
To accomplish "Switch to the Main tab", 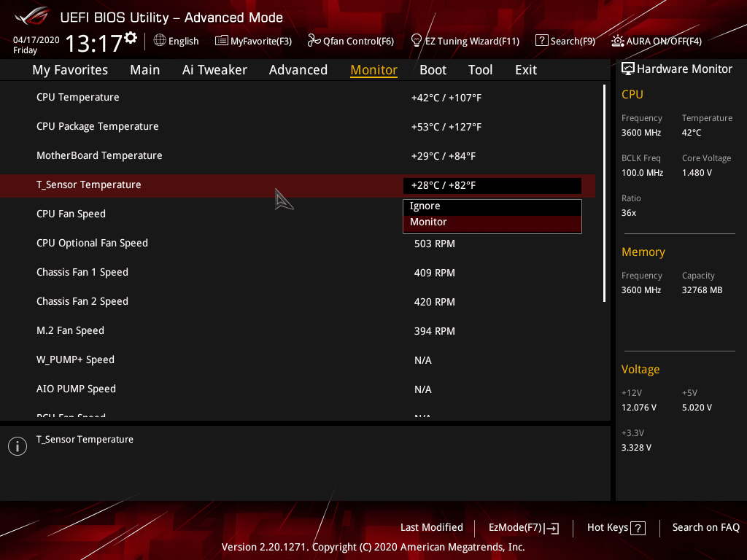I will pos(145,70).
